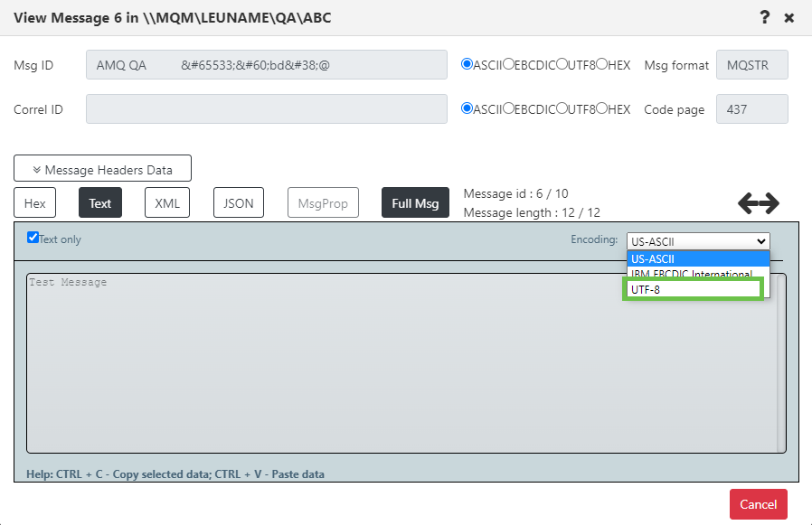Select UTF8 radio for Msg ID

pos(562,64)
